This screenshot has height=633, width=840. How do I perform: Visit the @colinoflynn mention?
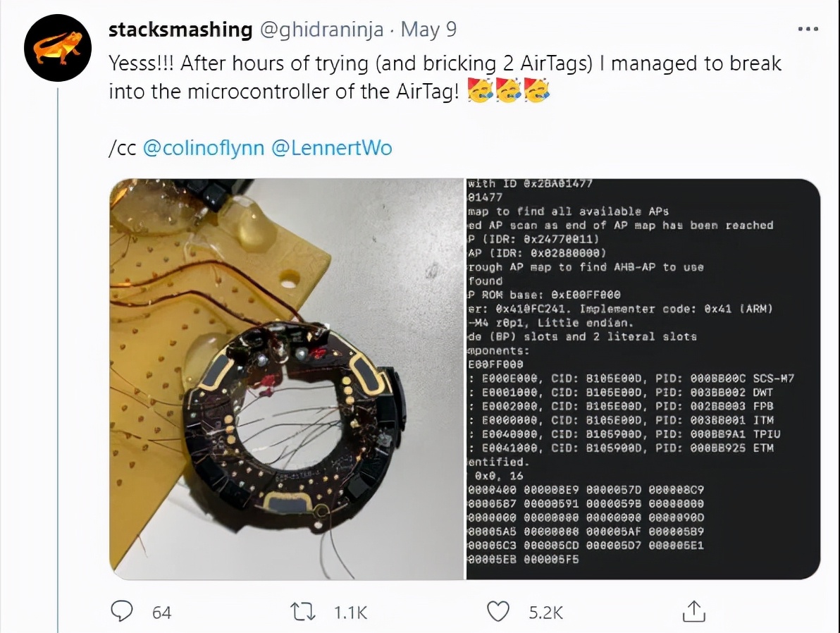[204, 148]
